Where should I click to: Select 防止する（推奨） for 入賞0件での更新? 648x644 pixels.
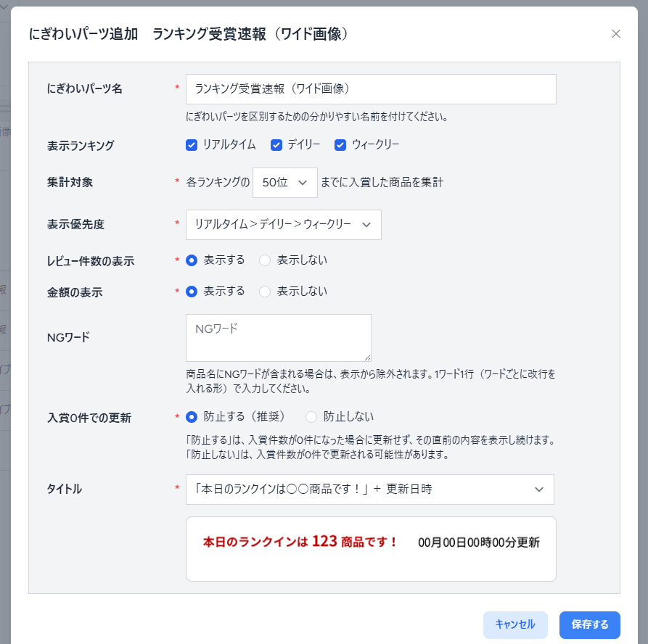click(192, 417)
